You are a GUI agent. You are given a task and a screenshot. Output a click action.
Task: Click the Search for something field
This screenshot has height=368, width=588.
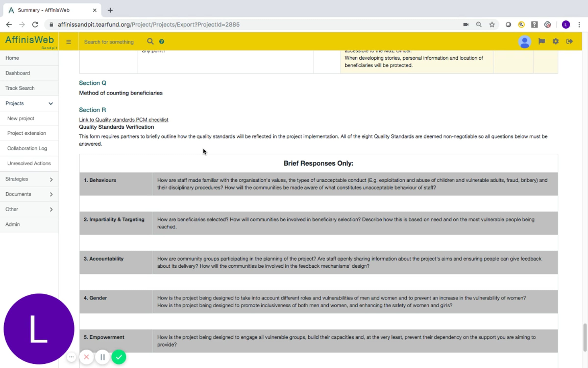109,42
